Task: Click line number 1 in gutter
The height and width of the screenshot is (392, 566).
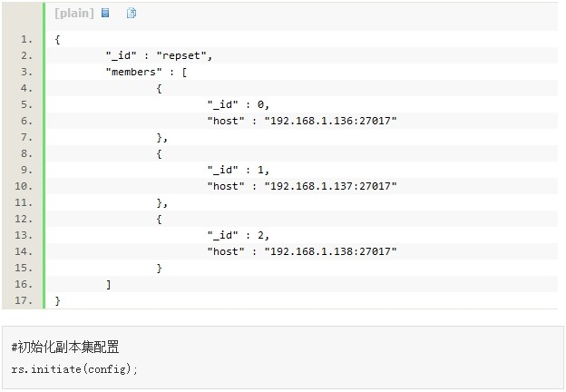Action: pos(26,39)
